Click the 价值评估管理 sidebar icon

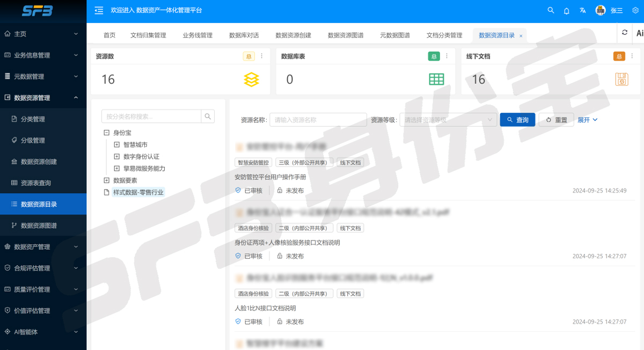8,310
